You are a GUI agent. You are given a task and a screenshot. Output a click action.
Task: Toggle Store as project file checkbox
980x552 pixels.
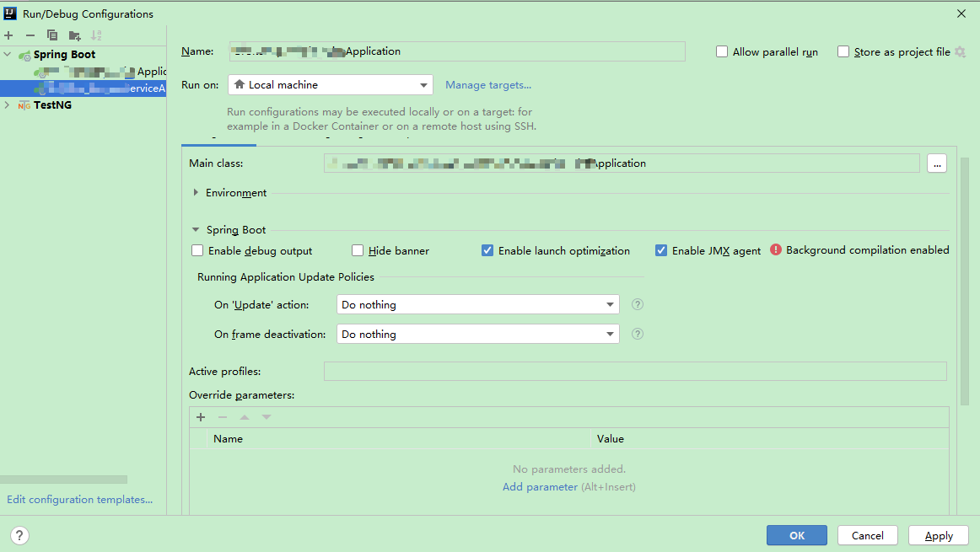[x=843, y=51]
